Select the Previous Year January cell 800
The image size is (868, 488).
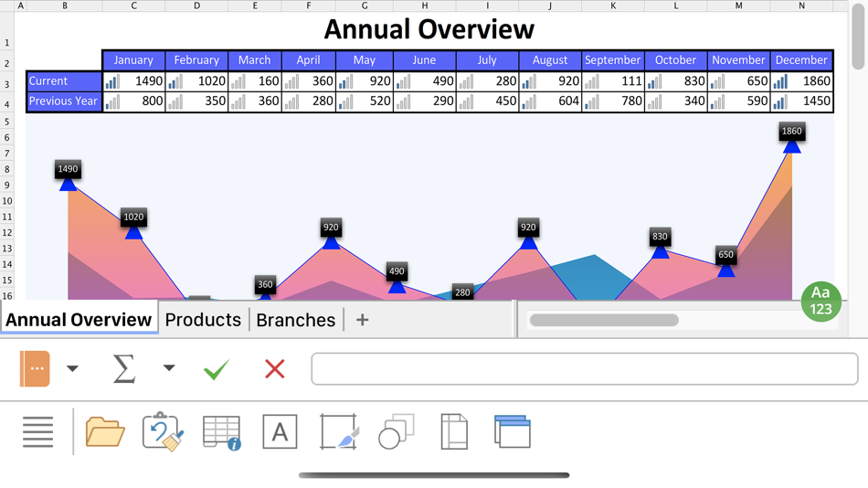[133, 101]
